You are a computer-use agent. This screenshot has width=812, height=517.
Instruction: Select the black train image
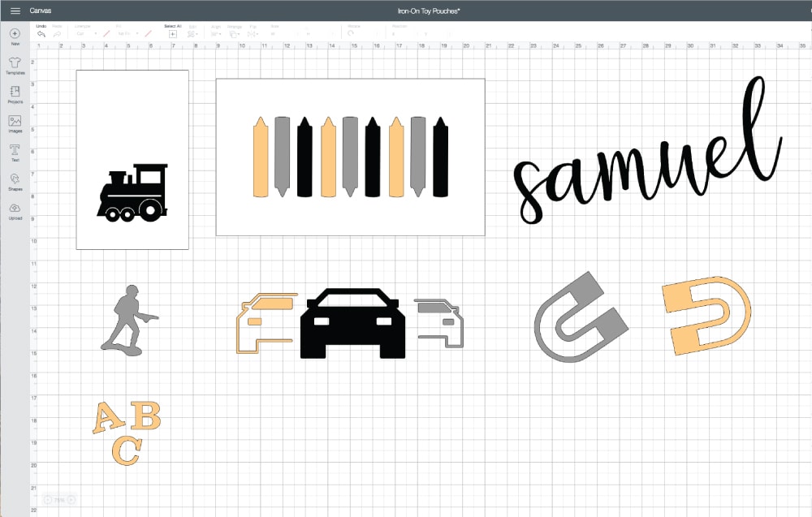pos(132,193)
